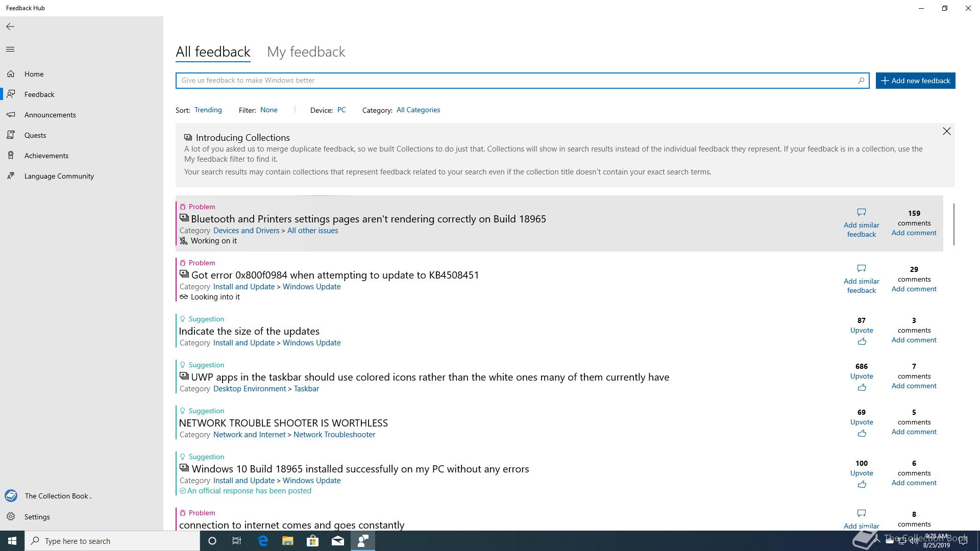Screen dimensions: 980x551
Task: Add comment on Build 18965 installed feedback
Action: [x=914, y=483]
